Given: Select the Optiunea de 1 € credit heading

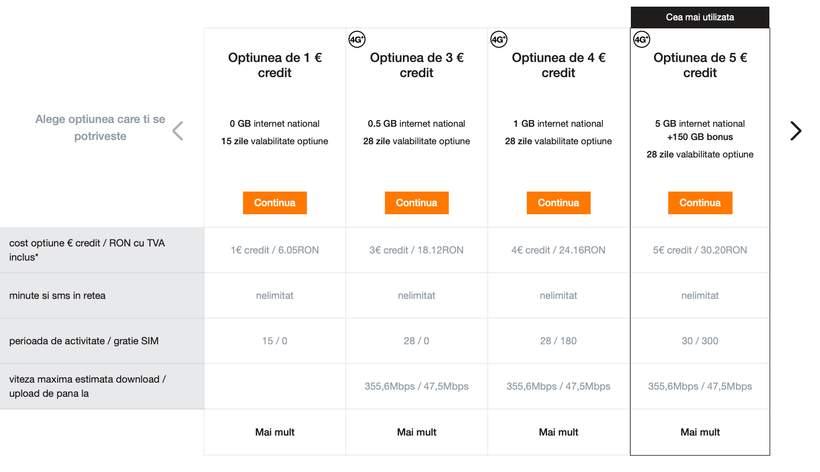Looking at the screenshot, I should [275, 65].
